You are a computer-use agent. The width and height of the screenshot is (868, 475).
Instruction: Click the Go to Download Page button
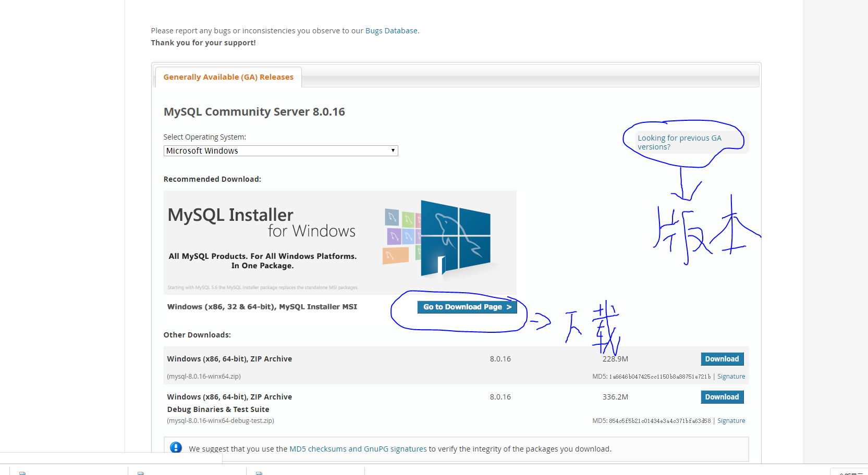click(x=467, y=307)
